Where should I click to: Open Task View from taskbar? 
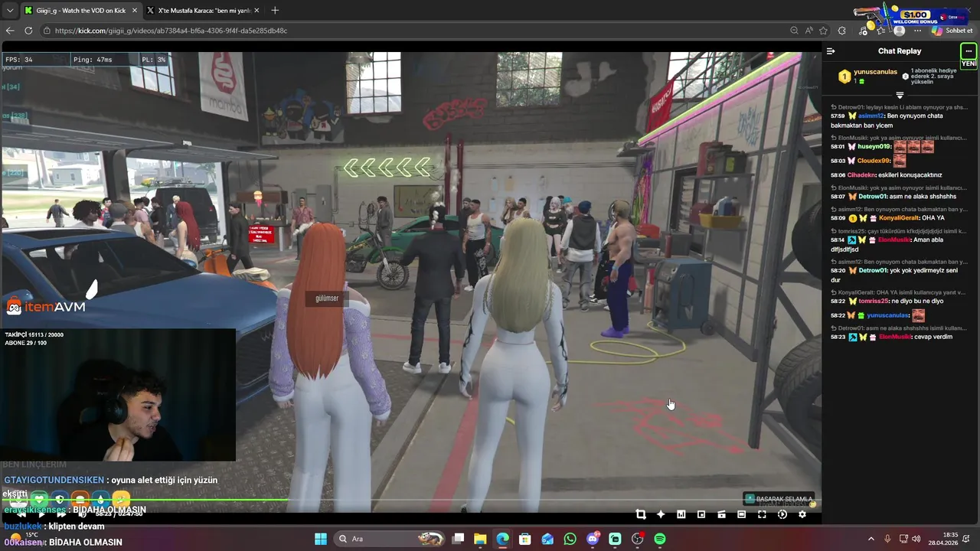[458, 539]
